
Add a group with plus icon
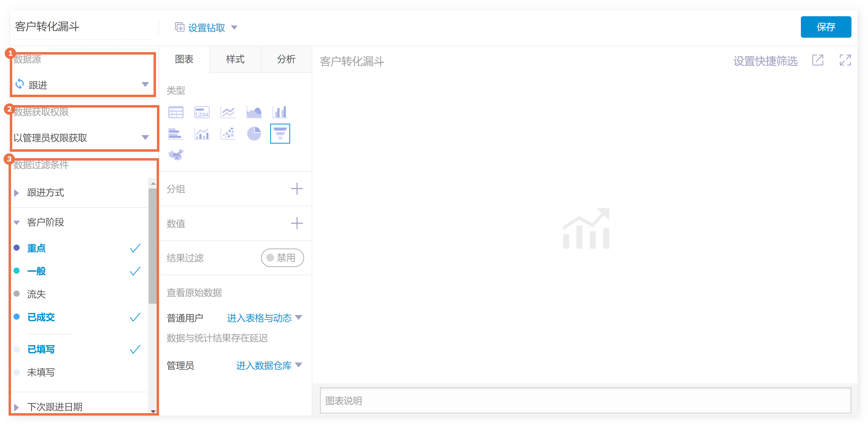tap(296, 189)
